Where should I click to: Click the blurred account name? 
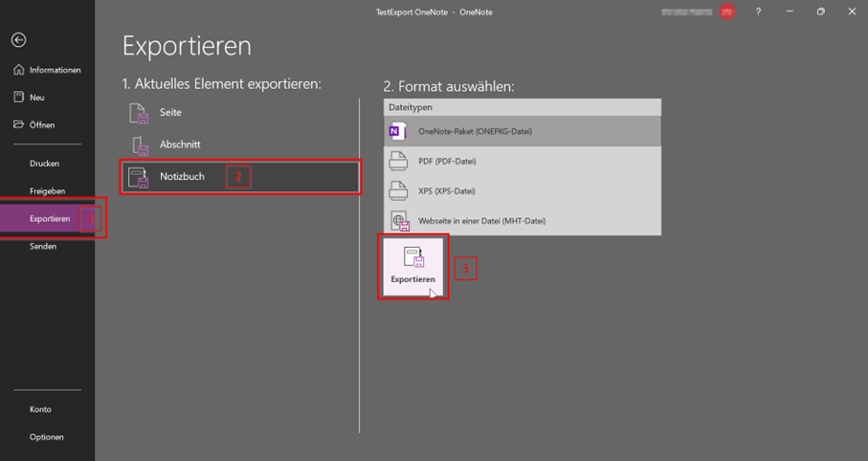point(687,11)
